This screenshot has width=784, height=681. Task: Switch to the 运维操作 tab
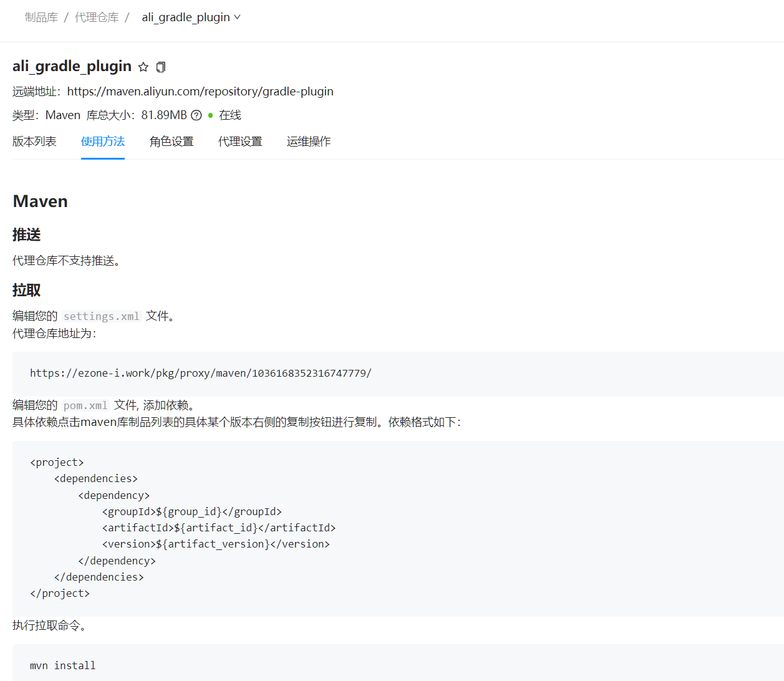coord(309,142)
